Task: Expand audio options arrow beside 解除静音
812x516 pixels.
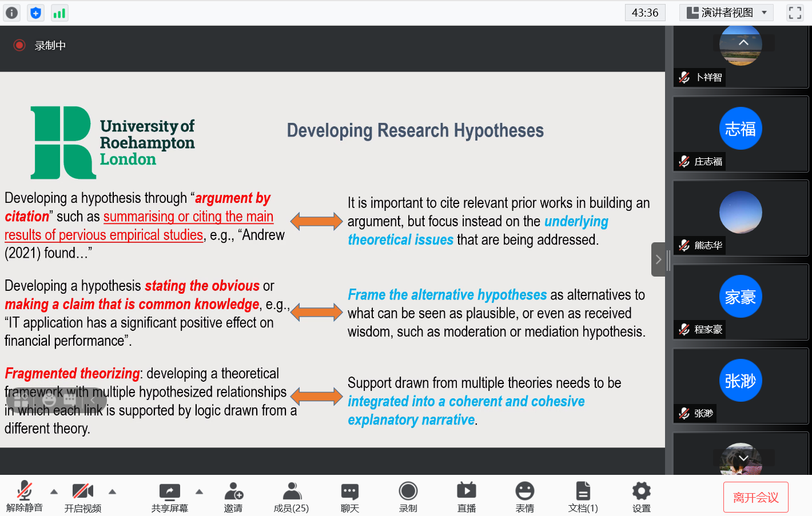Action: pos(54,491)
